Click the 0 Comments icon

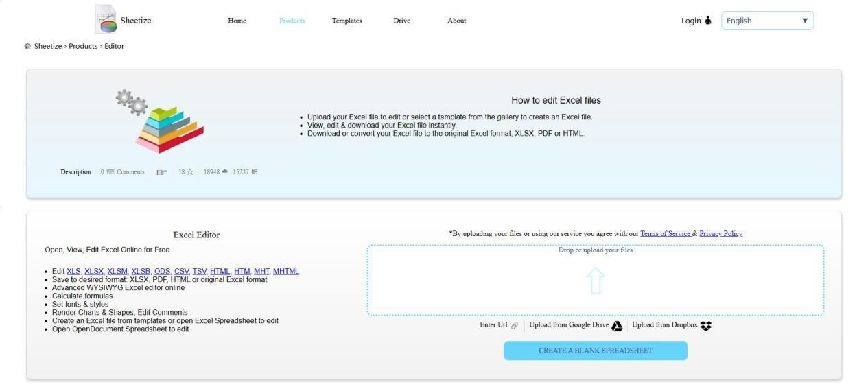[110, 172]
